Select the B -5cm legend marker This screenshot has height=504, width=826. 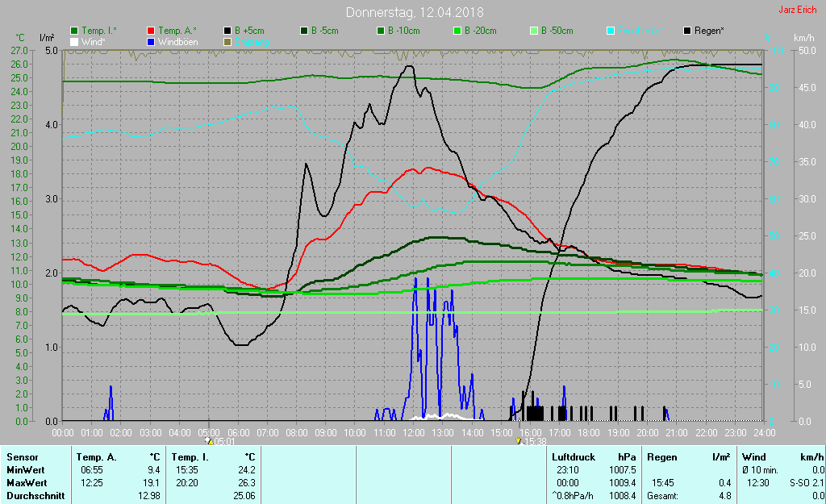305,31
